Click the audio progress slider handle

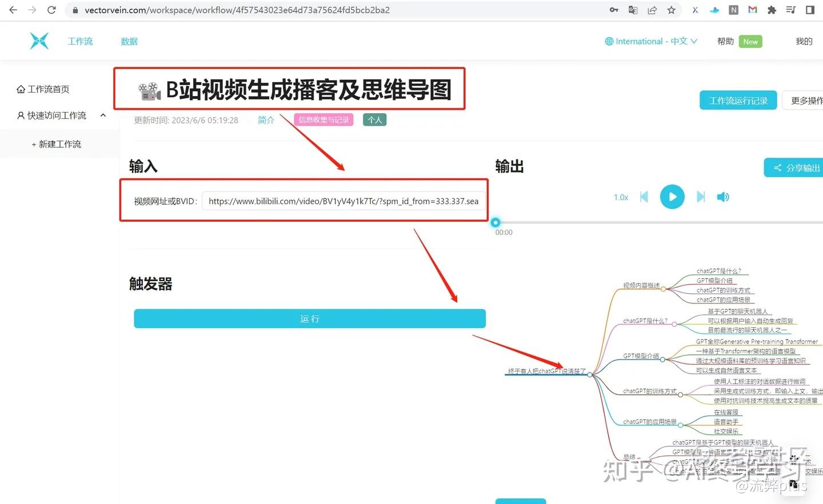(x=496, y=222)
